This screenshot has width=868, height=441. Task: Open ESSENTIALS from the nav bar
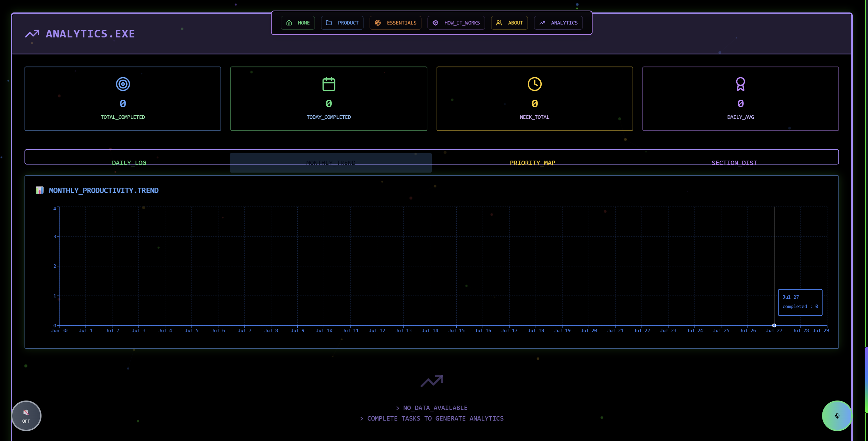coord(395,23)
